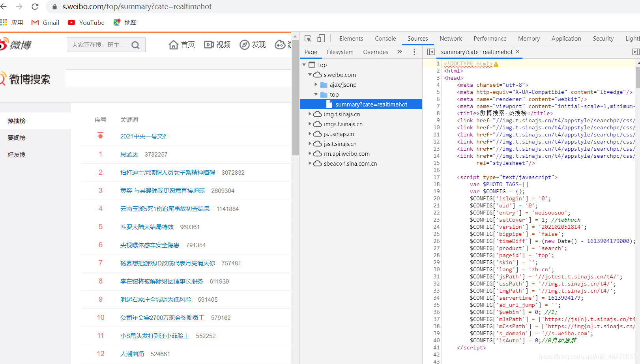This screenshot has width=640, height=364.
Task: Click the DOCTYPE warning triangle icon
Action: click(496, 64)
